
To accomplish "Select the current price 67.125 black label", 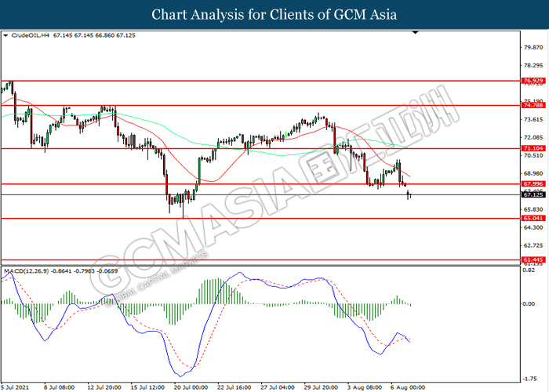I will (533, 194).
